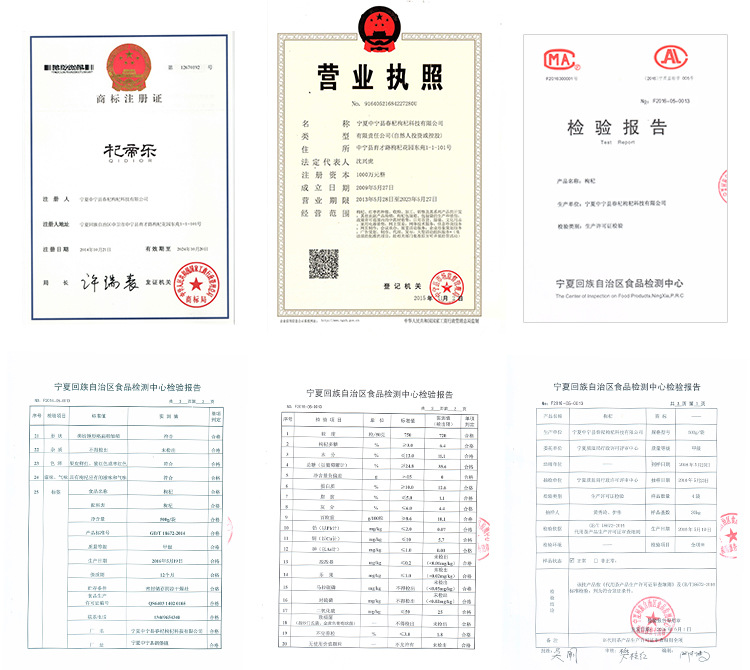Open the 商标注册证 trademark certificate image

click(x=130, y=177)
